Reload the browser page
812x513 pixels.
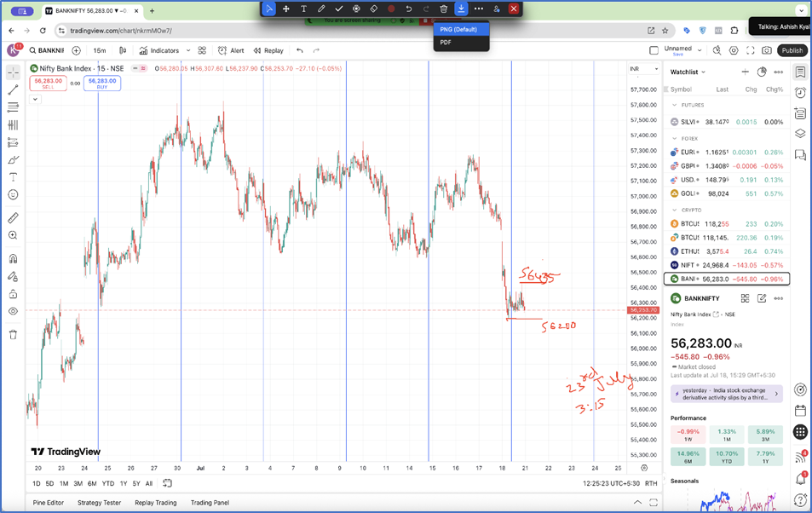point(43,31)
